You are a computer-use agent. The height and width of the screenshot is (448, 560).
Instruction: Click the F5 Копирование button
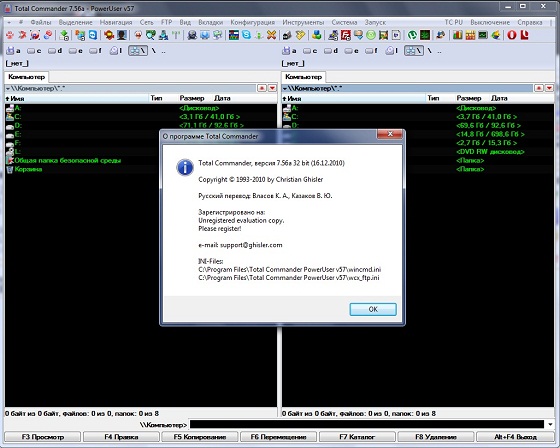[200, 437]
